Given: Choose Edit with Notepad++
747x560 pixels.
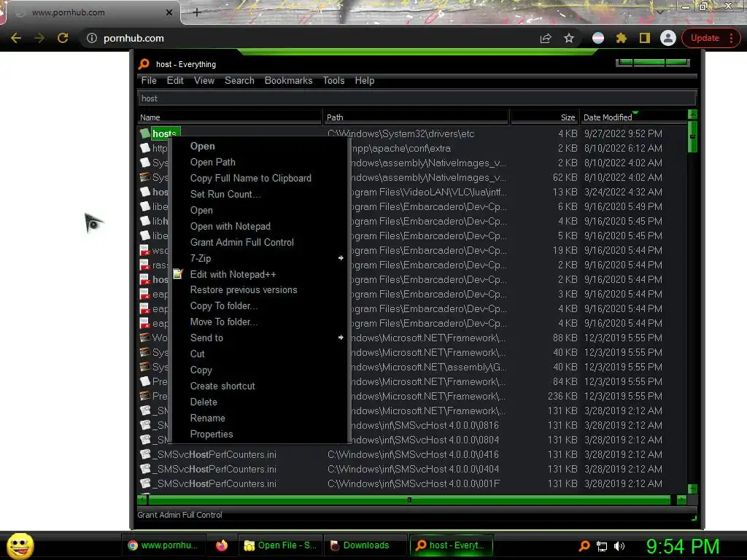Looking at the screenshot, I should click(233, 274).
